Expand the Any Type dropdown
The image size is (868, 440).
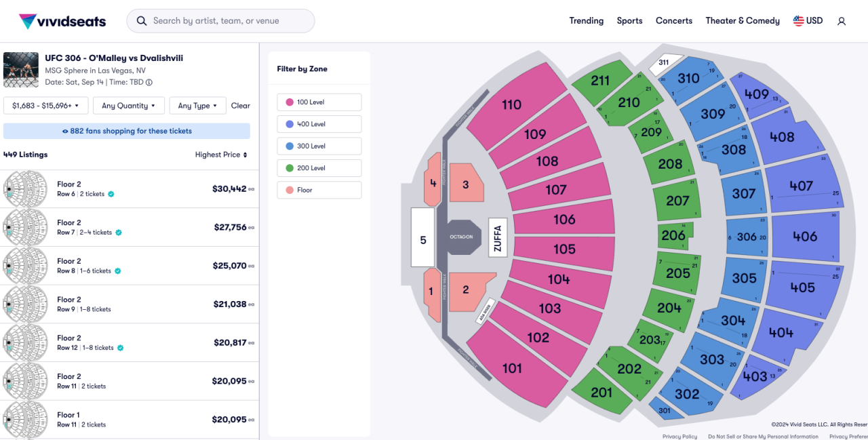pyautogui.click(x=197, y=105)
